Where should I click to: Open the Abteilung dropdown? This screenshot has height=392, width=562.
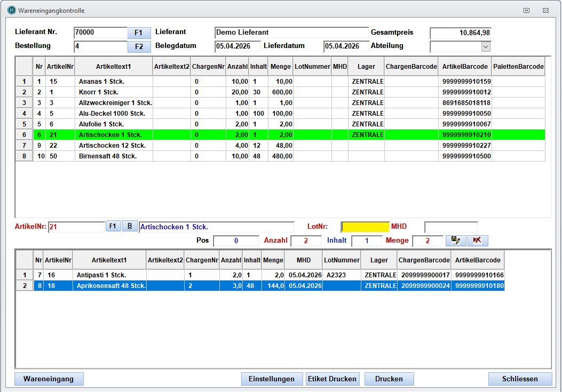(485, 47)
